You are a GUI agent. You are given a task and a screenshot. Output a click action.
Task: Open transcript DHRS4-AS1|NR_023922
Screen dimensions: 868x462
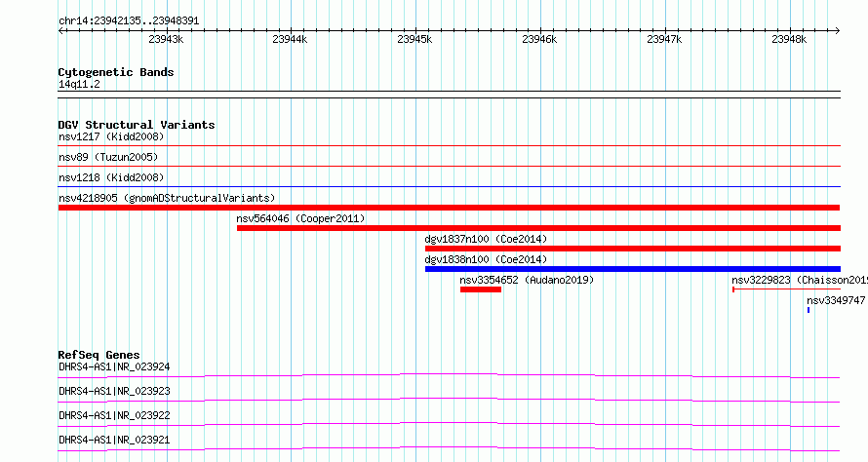[x=114, y=415]
